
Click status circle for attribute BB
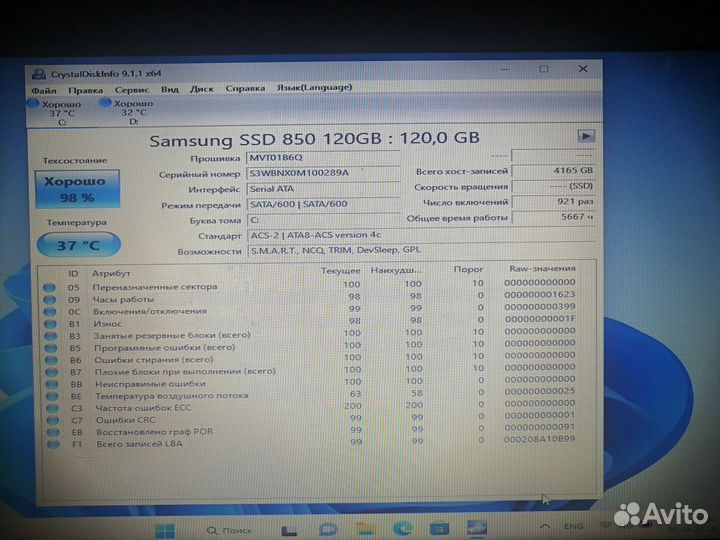pos(52,384)
